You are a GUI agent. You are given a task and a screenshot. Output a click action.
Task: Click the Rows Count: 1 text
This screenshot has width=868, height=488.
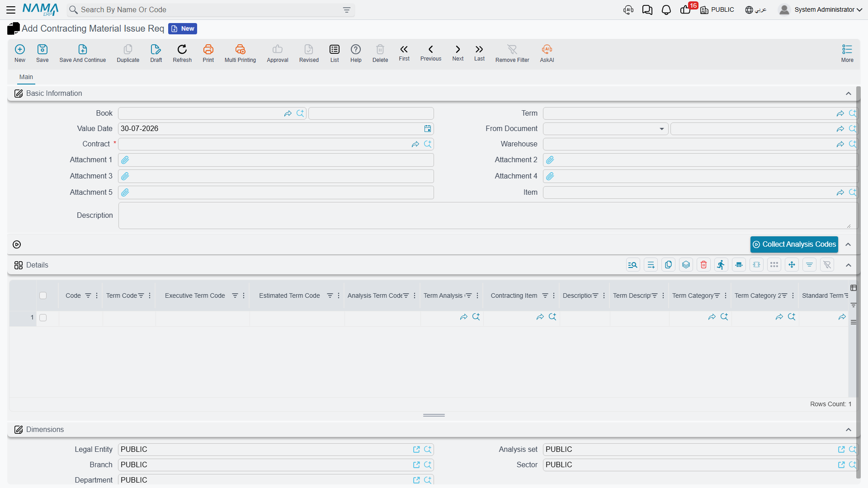831,404
